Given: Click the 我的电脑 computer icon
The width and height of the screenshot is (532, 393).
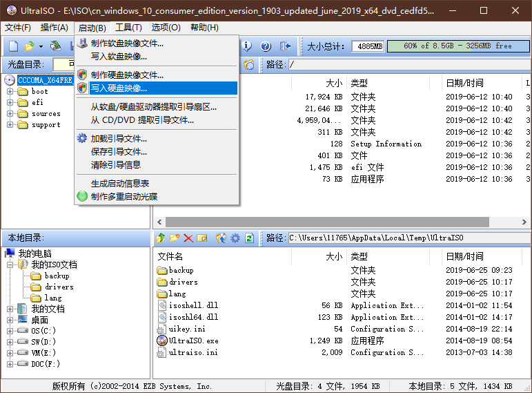Looking at the screenshot, I should coord(10,253).
